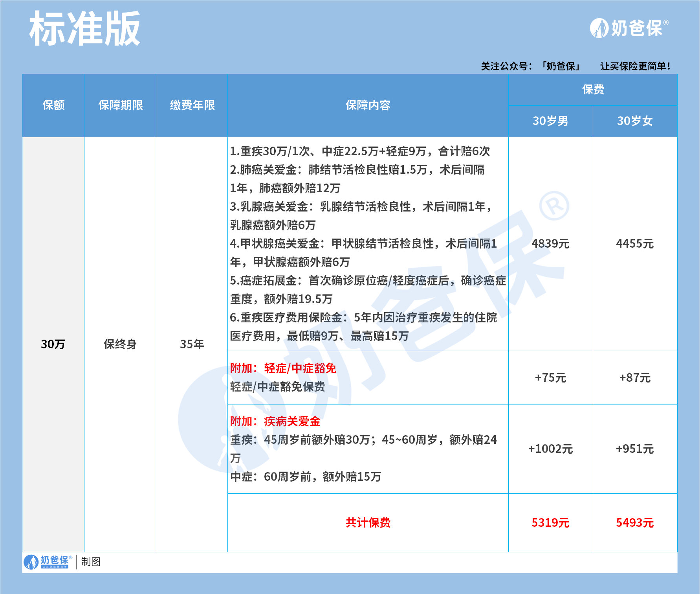Click the 让买保险更简单! slogan
This screenshot has height=594, width=700.
pyautogui.click(x=635, y=66)
